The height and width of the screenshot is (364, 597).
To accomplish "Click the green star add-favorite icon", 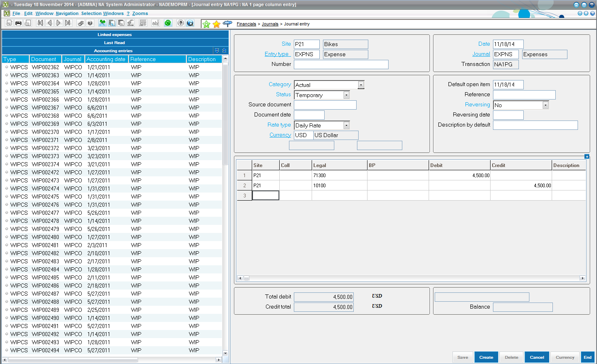I will [x=206, y=24].
